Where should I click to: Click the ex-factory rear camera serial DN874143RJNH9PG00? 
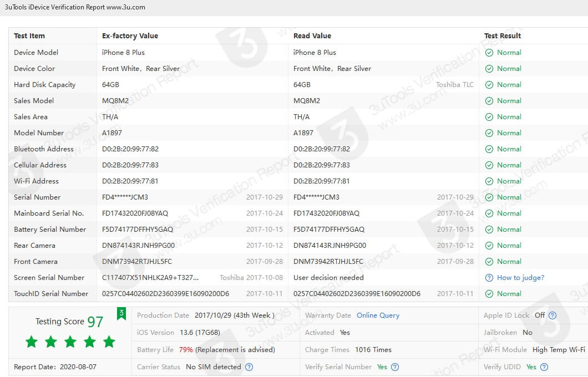138,246
